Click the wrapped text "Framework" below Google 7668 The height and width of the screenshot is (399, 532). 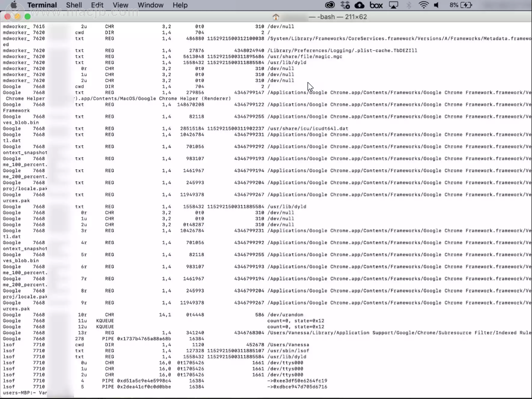coord(16,111)
